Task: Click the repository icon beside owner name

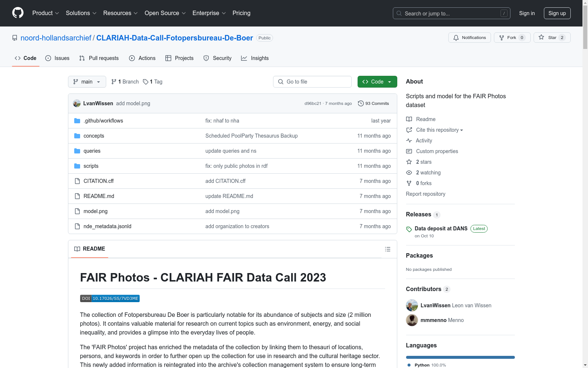Action: pos(15,38)
